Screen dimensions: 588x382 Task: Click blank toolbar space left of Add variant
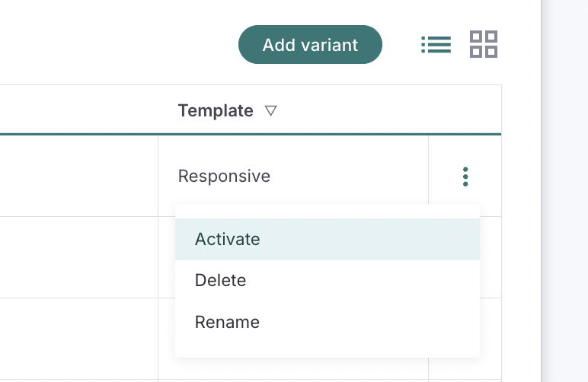click(114, 45)
